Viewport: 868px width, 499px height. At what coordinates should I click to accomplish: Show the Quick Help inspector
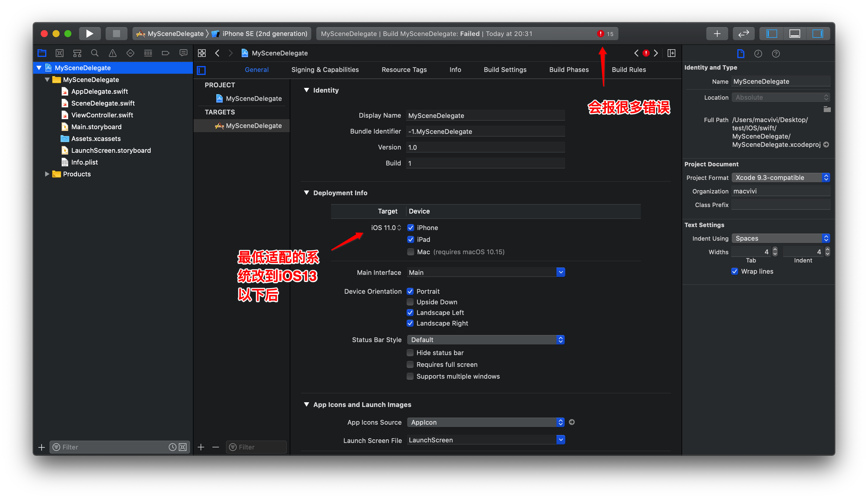point(776,54)
